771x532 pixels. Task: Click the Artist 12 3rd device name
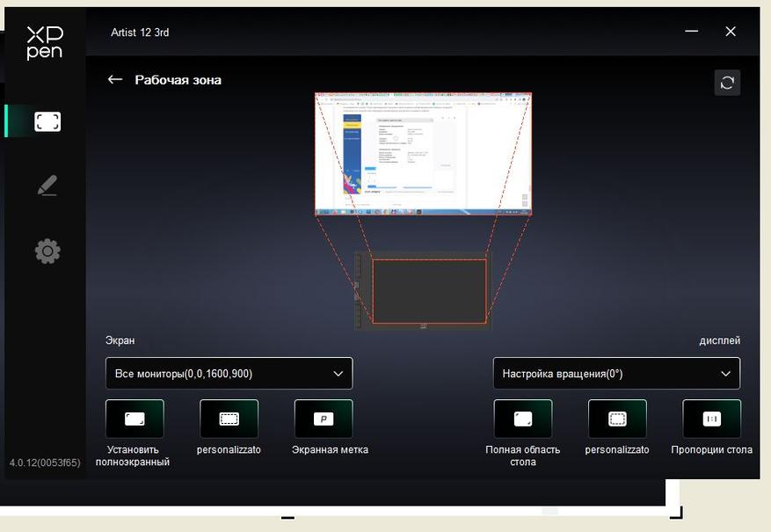click(x=140, y=33)
